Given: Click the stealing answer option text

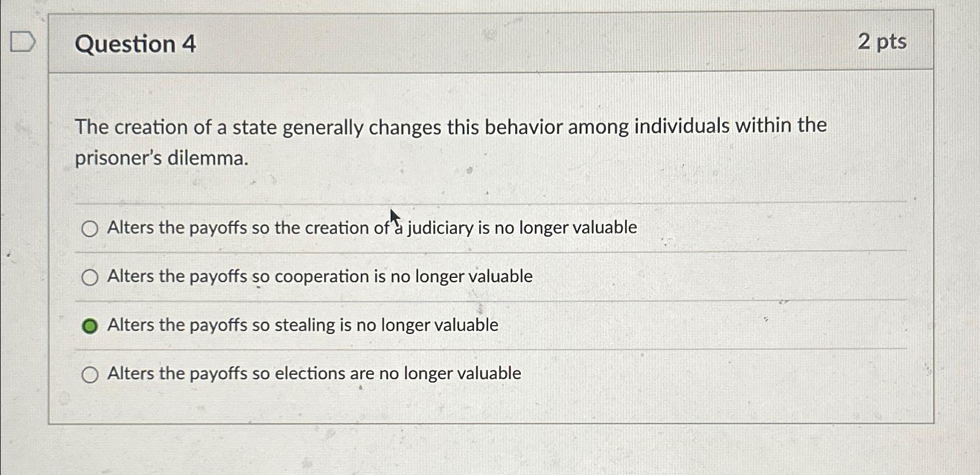Looking at the screenshot, I should pos(302,326).
